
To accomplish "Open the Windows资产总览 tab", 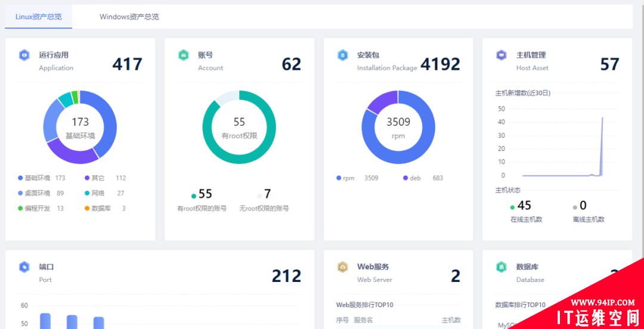I will coord(129,17).
